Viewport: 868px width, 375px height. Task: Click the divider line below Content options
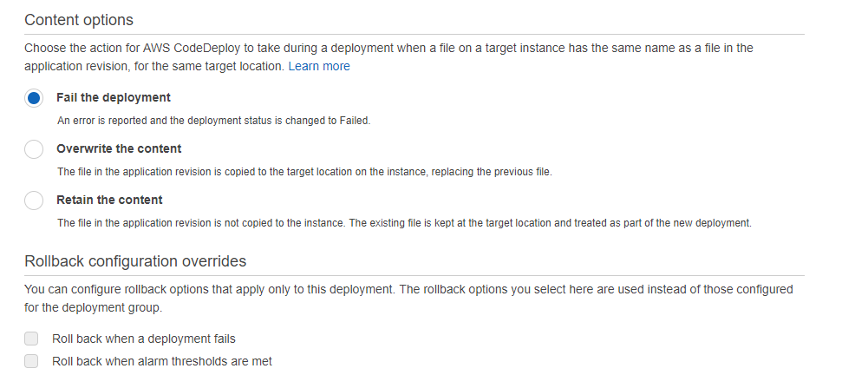click(414, 34)
